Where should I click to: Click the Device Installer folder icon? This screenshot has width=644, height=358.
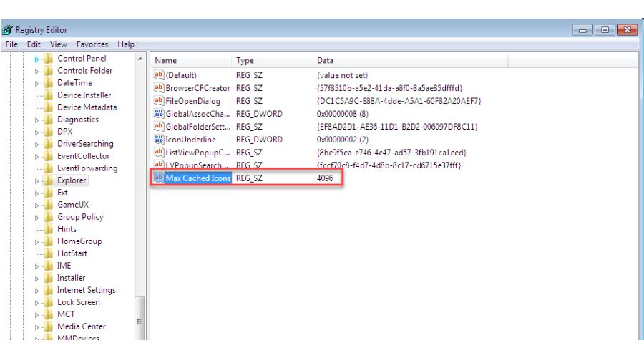pyautogui.click(x=49, y=95)
